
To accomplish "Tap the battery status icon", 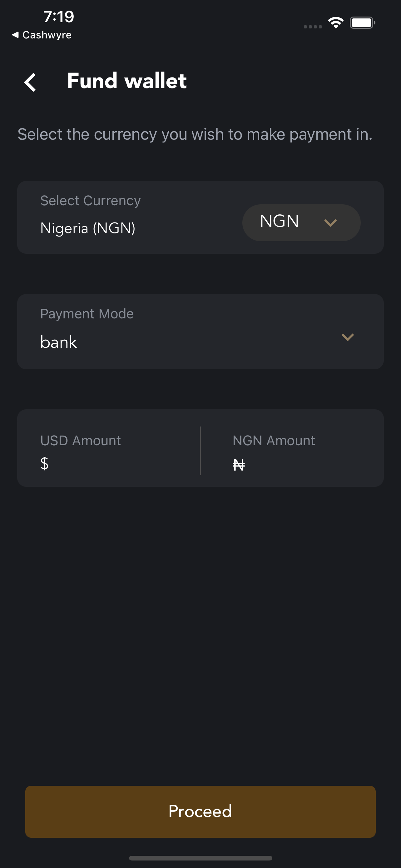I will [362, 22].
